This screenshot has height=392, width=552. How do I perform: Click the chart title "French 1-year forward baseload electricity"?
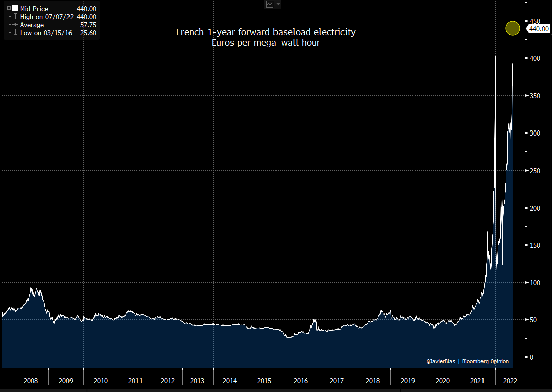tap(266, 32)
